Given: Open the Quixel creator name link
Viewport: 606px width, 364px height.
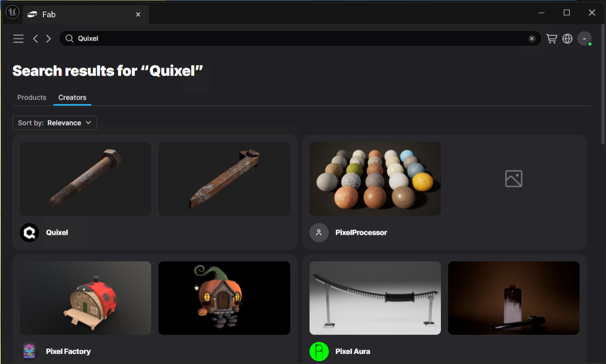Looking at the screenshot, I should (x=57, y=233).
